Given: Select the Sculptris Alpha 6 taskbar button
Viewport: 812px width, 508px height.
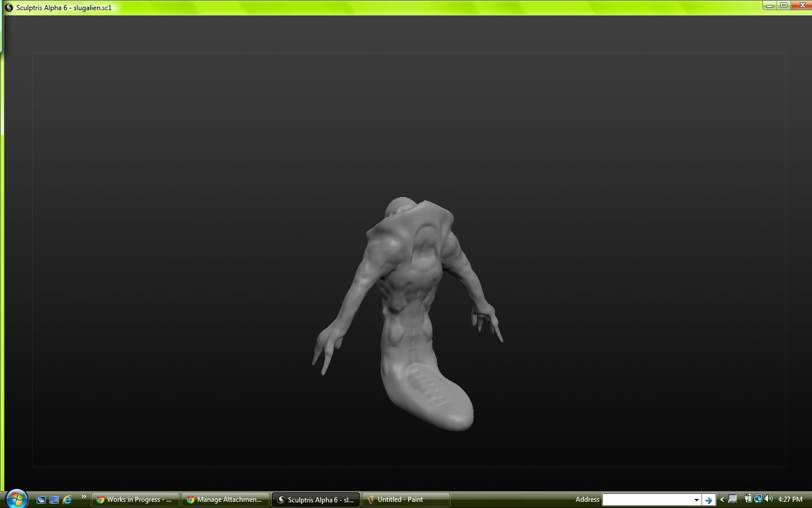Looking at the screenshot, I should coord(316,500).
